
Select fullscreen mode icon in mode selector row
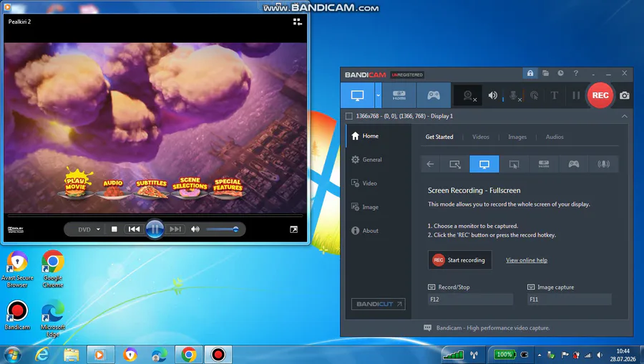pos(484,164)
